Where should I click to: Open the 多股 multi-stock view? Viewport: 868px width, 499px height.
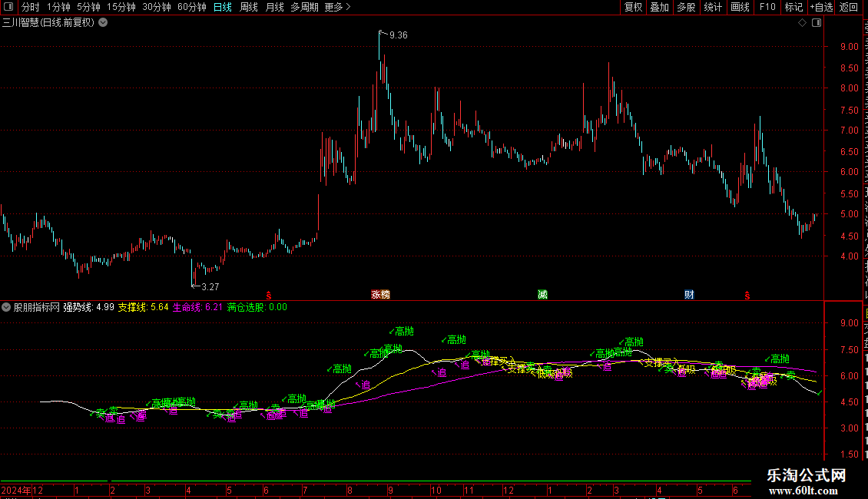(686, 7)
